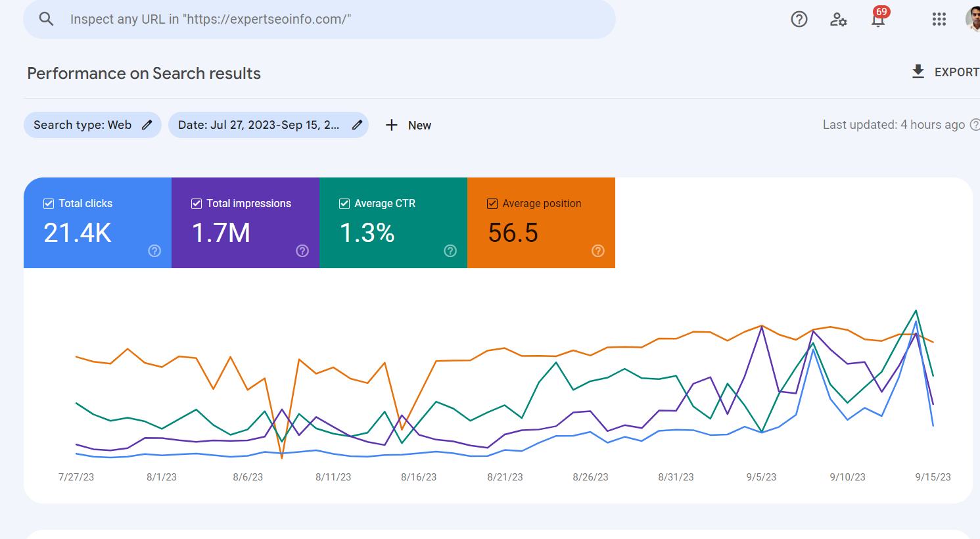
Task: Toggle the Total impressions checkbox
Action: [197, 204]
